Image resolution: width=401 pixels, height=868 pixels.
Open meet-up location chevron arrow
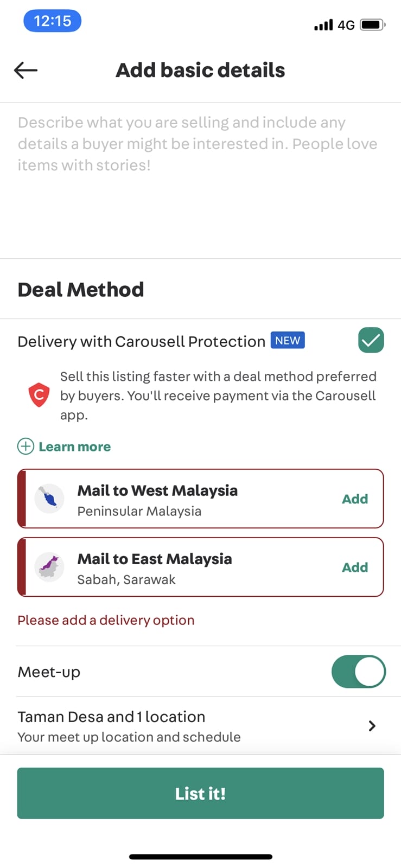372,726
